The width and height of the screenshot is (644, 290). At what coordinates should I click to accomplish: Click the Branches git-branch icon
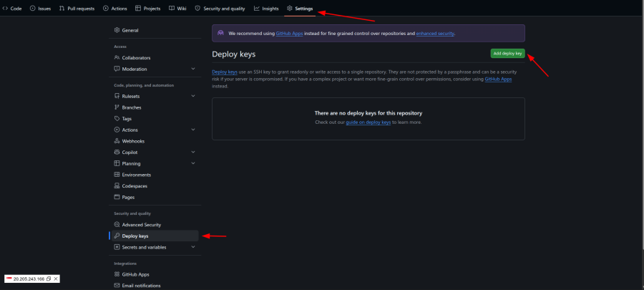117,107
